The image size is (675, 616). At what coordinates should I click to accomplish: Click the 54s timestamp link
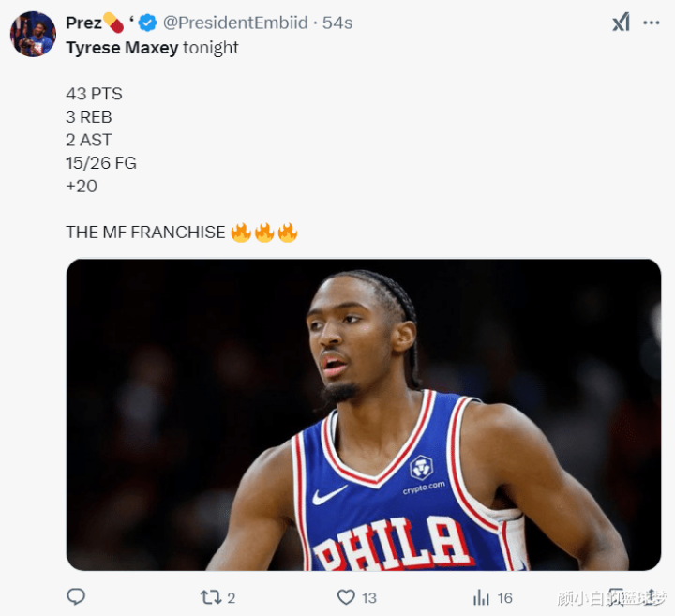tap(337, 23)
